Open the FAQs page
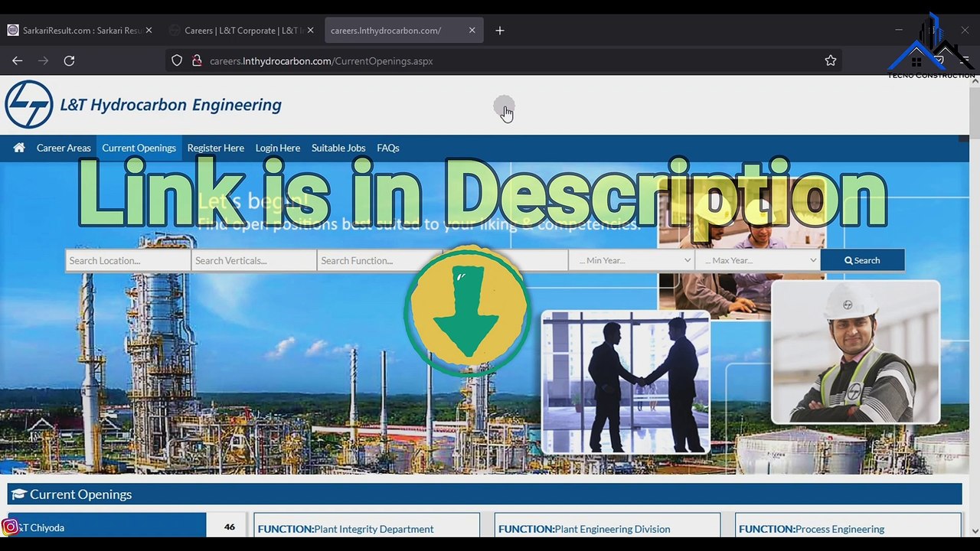This screenshot has width=980, height=551. coord(387,148)
